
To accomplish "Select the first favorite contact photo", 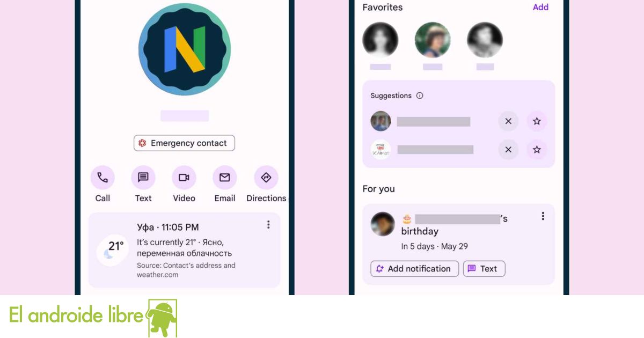I will (x=380, y=40).
